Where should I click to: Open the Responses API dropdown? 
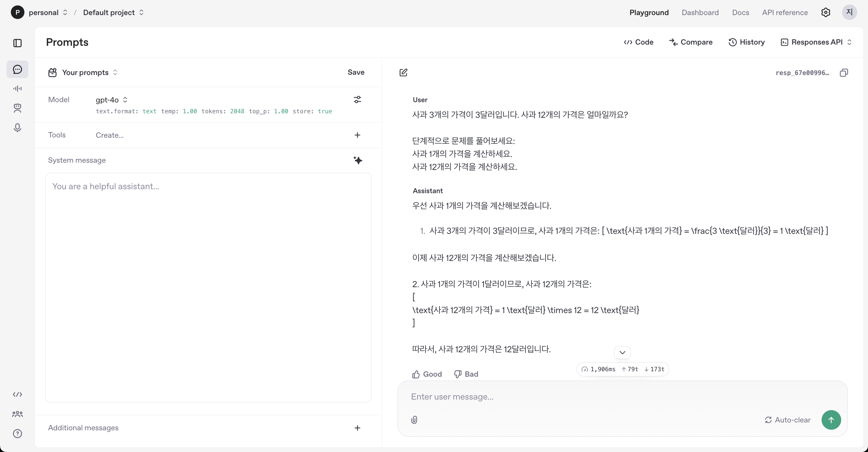(816, 42)
